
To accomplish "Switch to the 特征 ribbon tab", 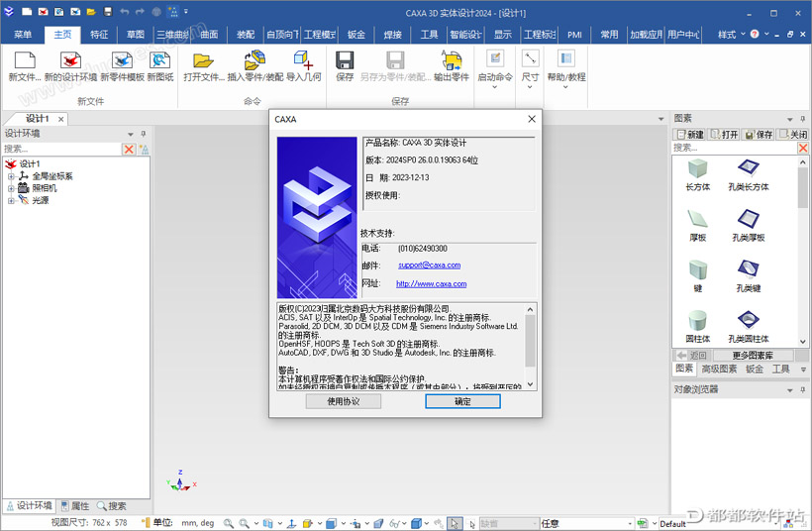I will coord(99,35).
